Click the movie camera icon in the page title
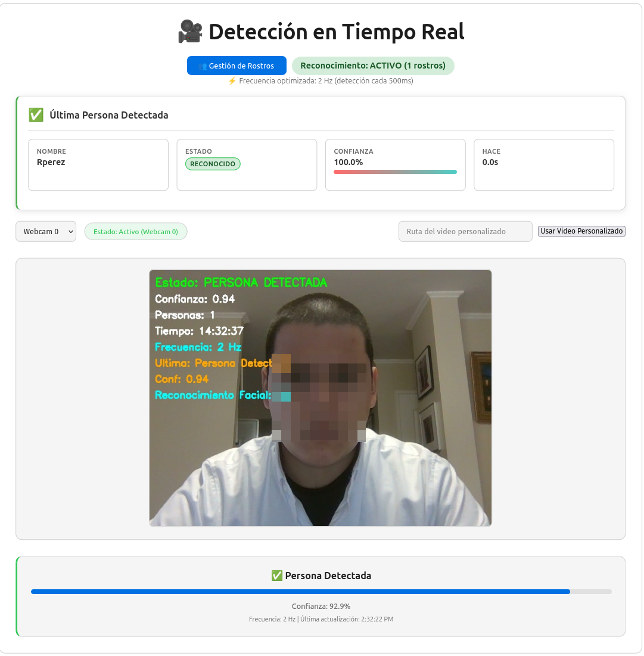The width and height of the screenshot is (644, 656). click(x=190, y=31)
